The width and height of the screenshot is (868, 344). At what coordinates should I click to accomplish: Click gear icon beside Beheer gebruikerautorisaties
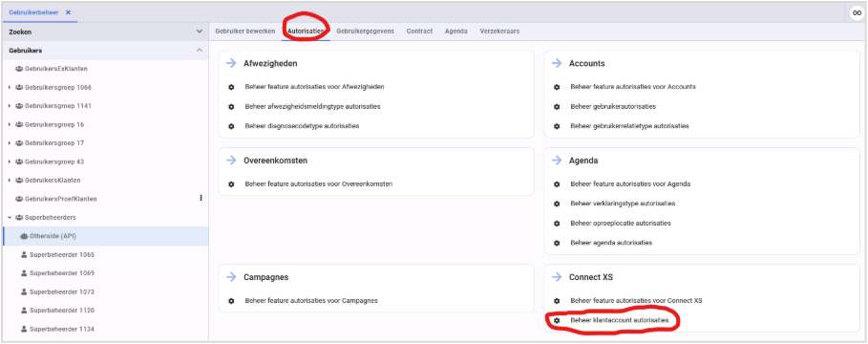557,106
